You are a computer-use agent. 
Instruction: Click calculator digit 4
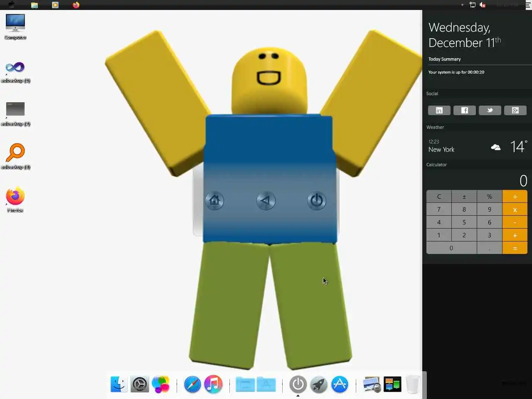coord(439,222)
